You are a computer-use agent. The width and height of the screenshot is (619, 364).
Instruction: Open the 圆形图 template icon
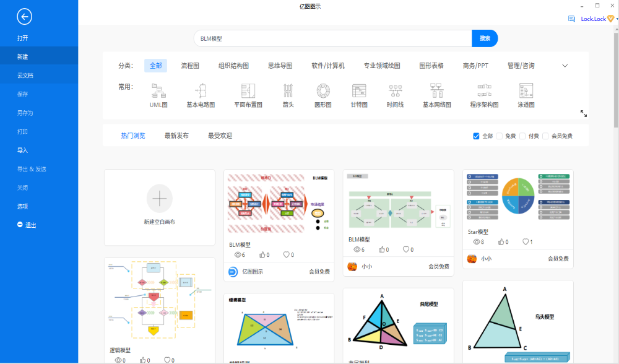(323, 91)
